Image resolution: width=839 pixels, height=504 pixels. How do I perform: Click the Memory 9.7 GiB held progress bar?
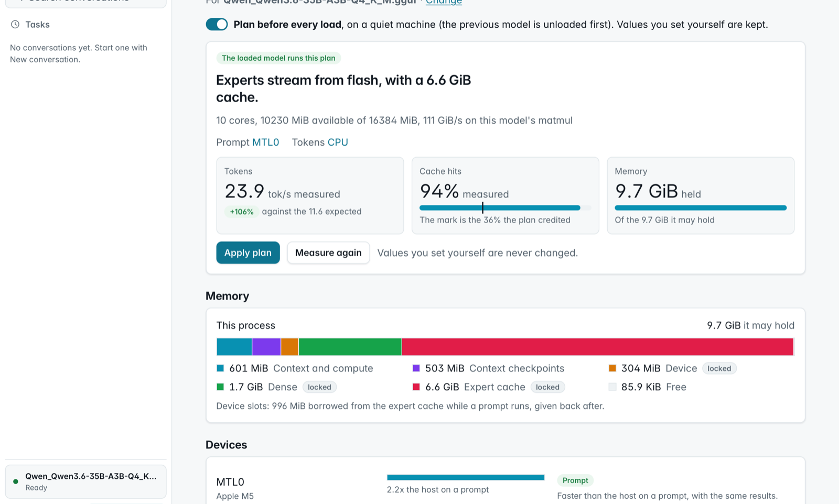pos(701,208)
